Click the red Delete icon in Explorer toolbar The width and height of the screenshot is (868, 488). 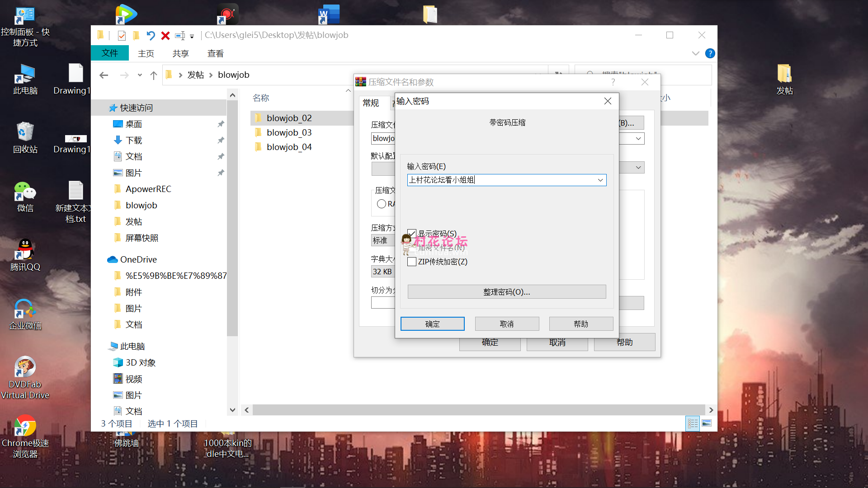tap(165, 35)
